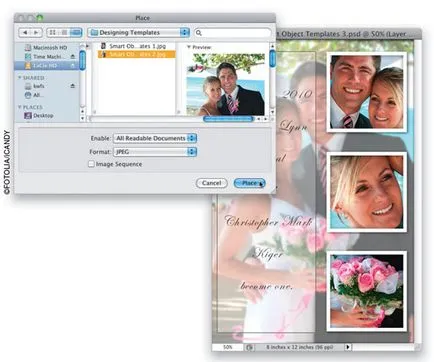Open the Format JPEG dropdown
The height and width of the screenshot is (362, 434).
[155, 152]
